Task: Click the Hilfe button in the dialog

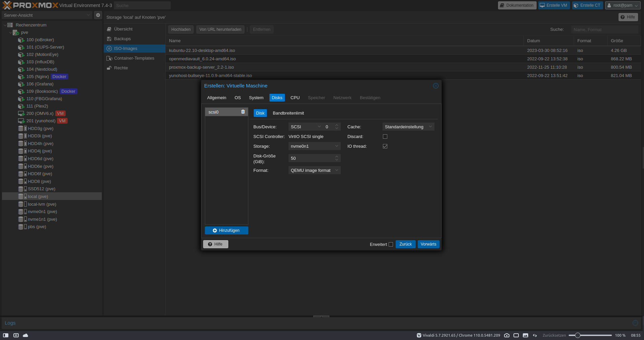Action: pyautogui.click(x=216, y=244)
